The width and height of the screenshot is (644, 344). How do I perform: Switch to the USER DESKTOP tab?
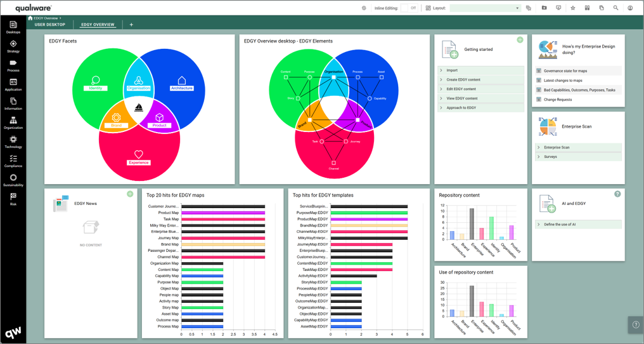point(49,25)
